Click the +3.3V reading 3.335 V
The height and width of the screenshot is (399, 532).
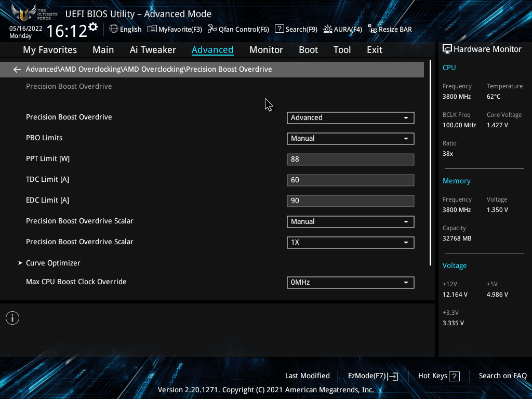(x=453, y=323)
